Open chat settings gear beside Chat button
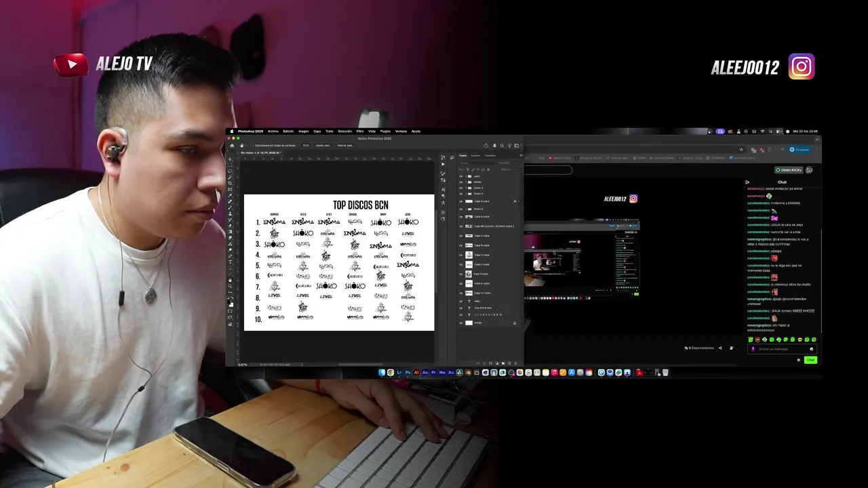Viewport: 868px width, 488px height. [x=799, y=360]
